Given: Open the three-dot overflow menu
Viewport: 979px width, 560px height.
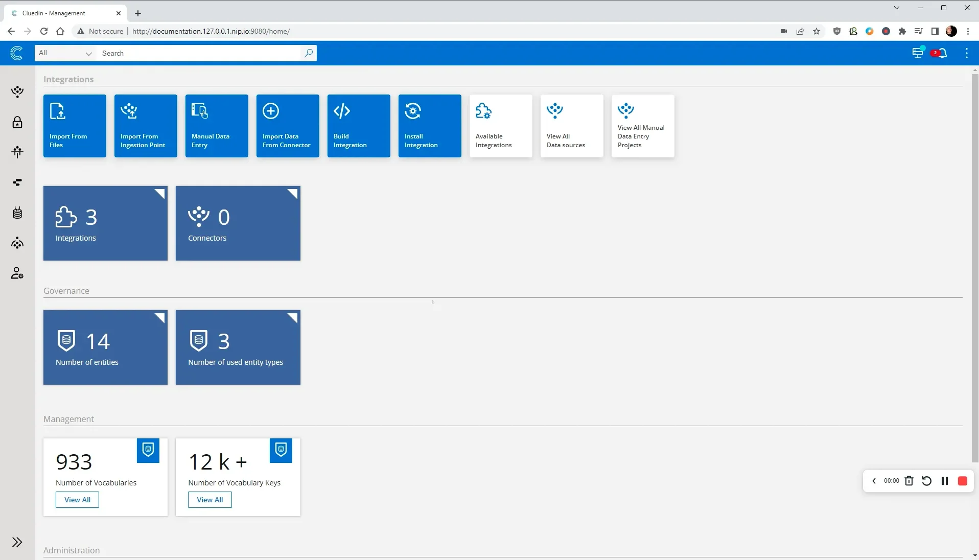Looking at the screenshot, I should tap(966, 53).
